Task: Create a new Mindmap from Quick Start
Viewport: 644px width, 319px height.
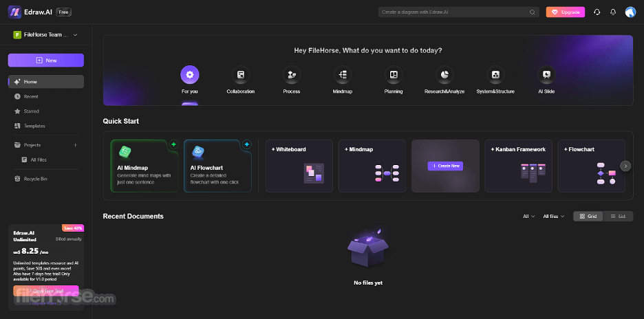Action: click(372, 166)
